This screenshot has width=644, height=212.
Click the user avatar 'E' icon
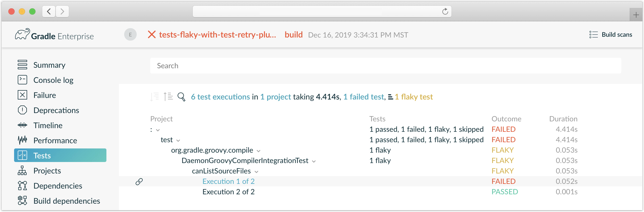click(130, 35)
